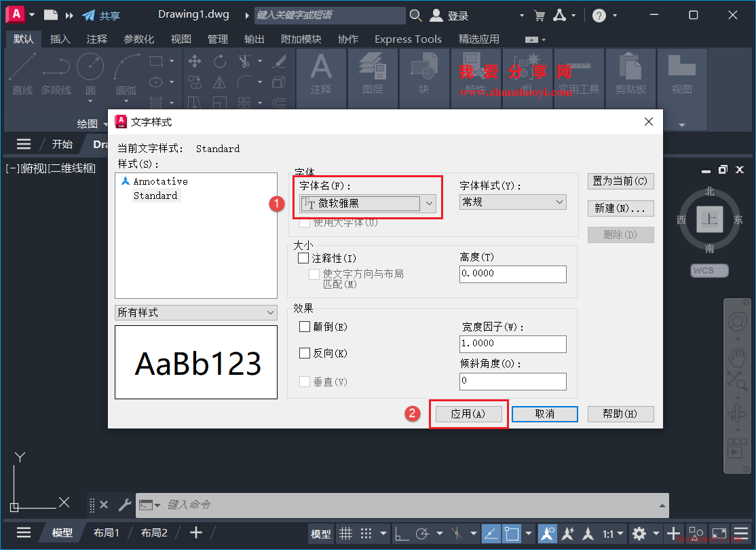Click the Copy tool icon
The height and width of the screenshot is (550, 756).
(x=195, y=82)
